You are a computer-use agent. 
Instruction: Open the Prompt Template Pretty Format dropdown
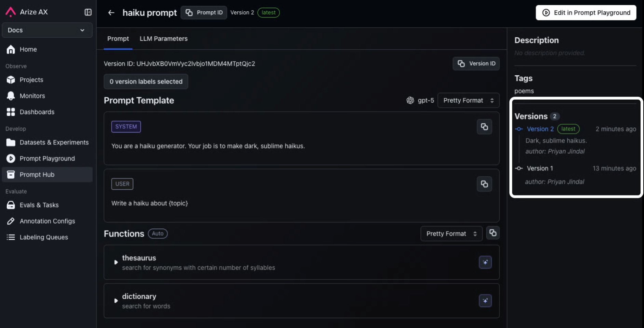coord(468,100)
